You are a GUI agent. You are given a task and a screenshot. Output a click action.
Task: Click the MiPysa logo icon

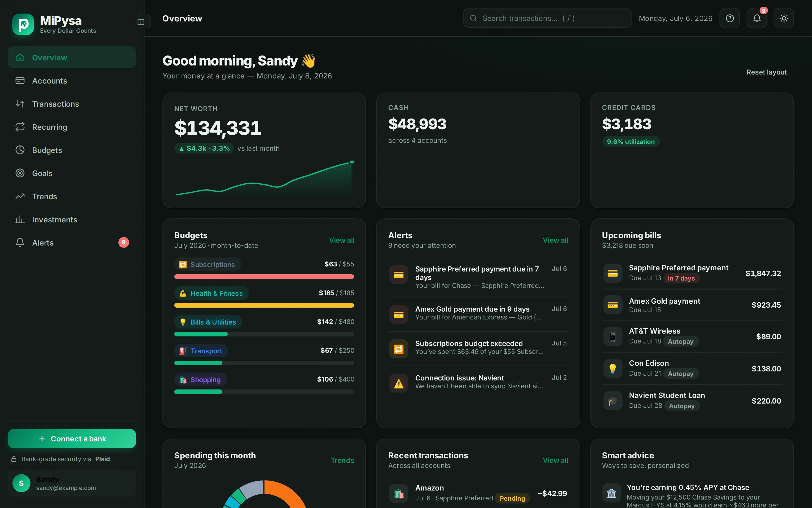coord(23,24)
